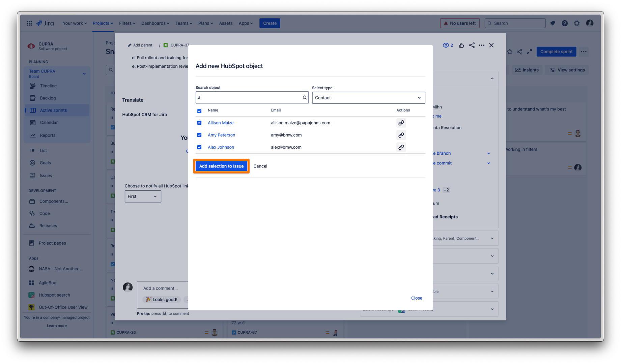Click the Add parent button

[140, 45]
